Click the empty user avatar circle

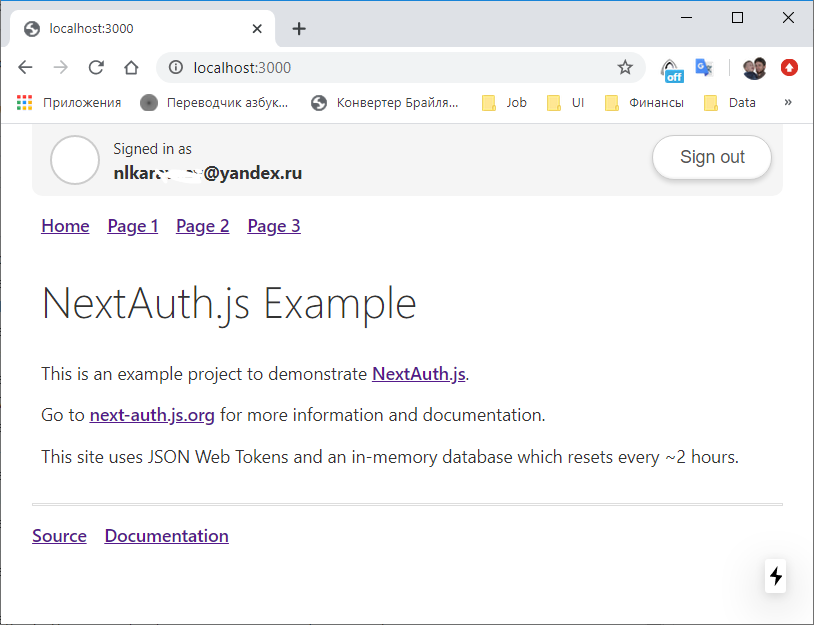point(75,160)
